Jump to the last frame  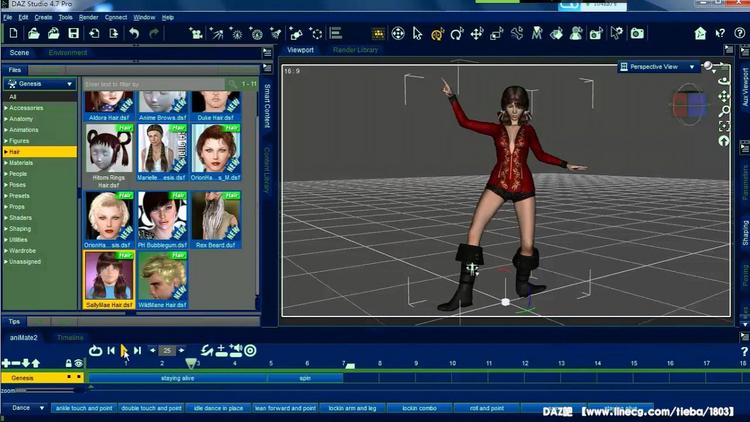point(138,351)
